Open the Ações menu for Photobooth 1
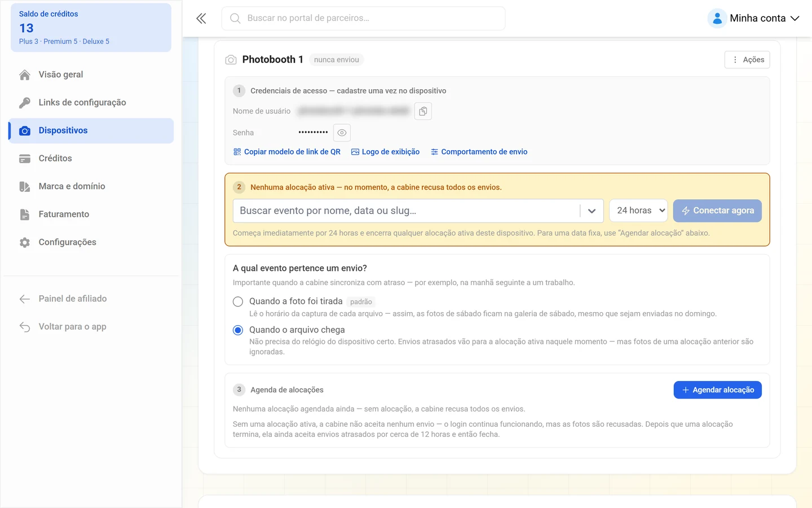This screenshot has width=812, height=508. click(747, 60)
